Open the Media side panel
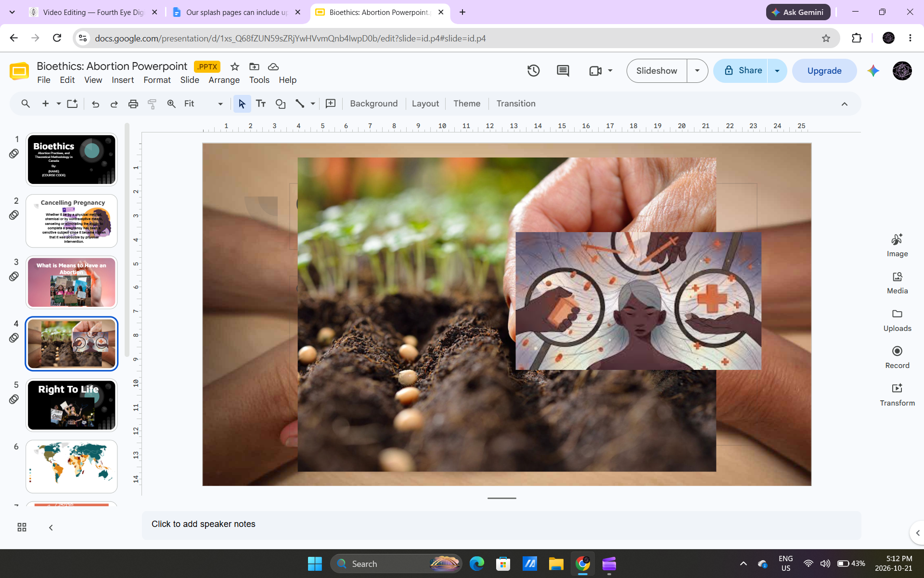Image resolution: width=924 pixels, height=578 pixels. click(x=897, y=282)
